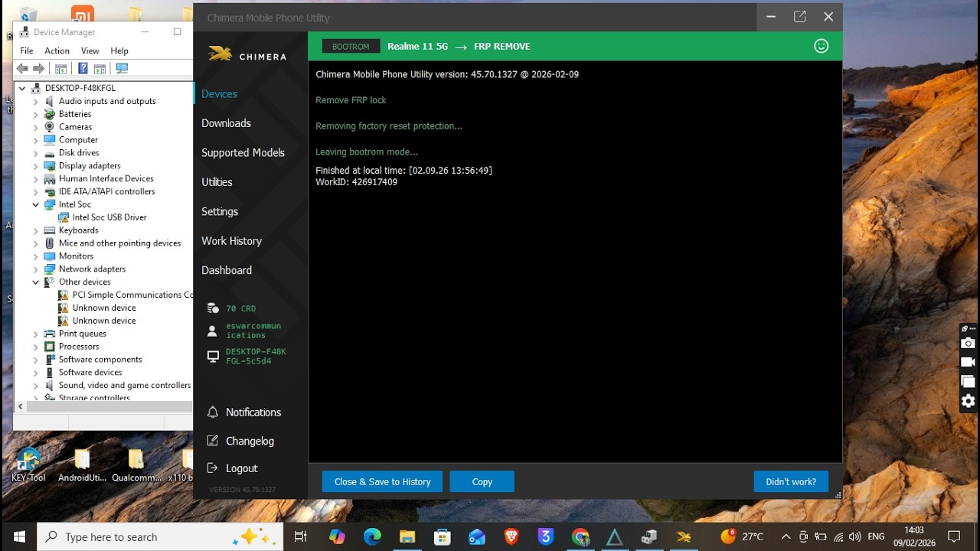Click the camera screenshot icon on right edge
980x551 pixels.
pos(969,344)
